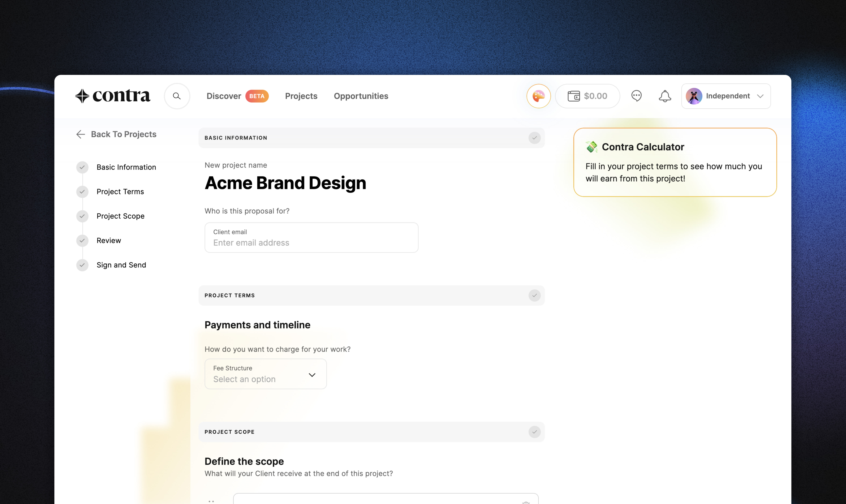Jump to the Project Scope step
Image resolution: width=846 pixels, height=504 pixels.
coord(120,216)
